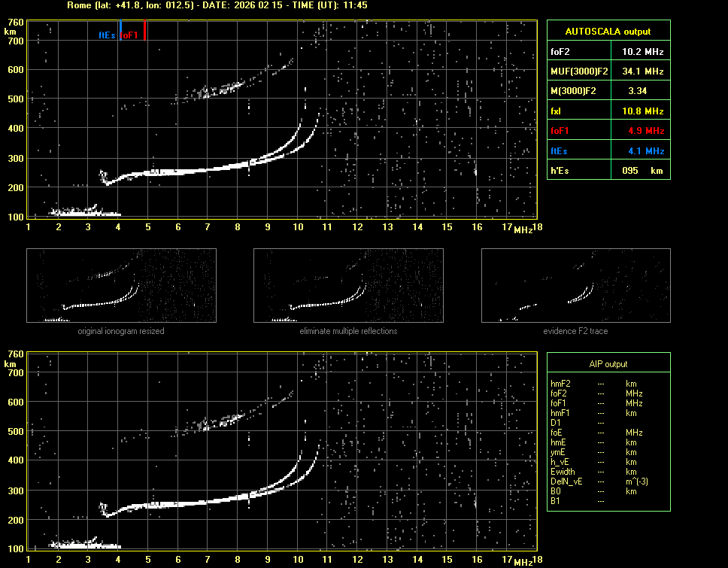
Task: Select the 'original ionogram resized' thumbnail
Action: click(x=121, y=286)
